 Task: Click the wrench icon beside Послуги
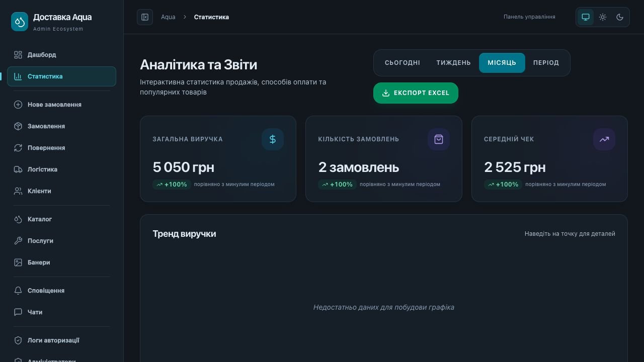pos(18,241)
